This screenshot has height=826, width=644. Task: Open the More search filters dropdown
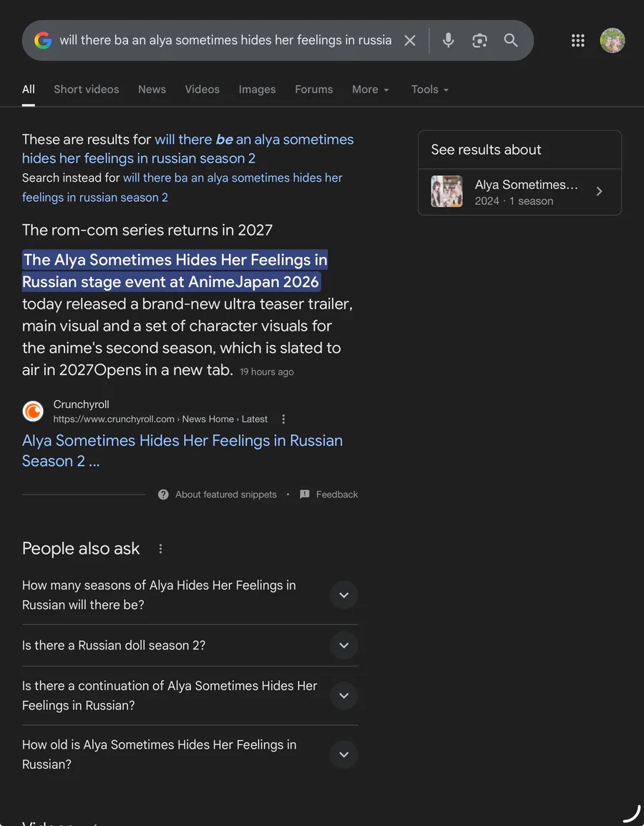click(x=371, y=89)
